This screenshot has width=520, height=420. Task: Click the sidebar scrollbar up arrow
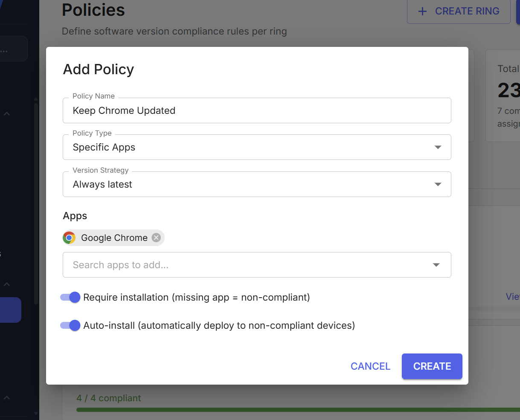[36, 99]
